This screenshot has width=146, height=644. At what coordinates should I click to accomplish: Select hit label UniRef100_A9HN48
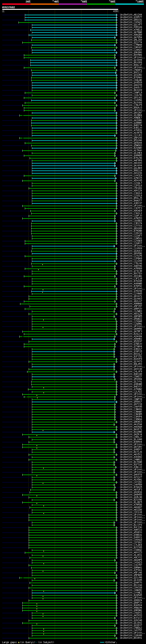(131, 304)
